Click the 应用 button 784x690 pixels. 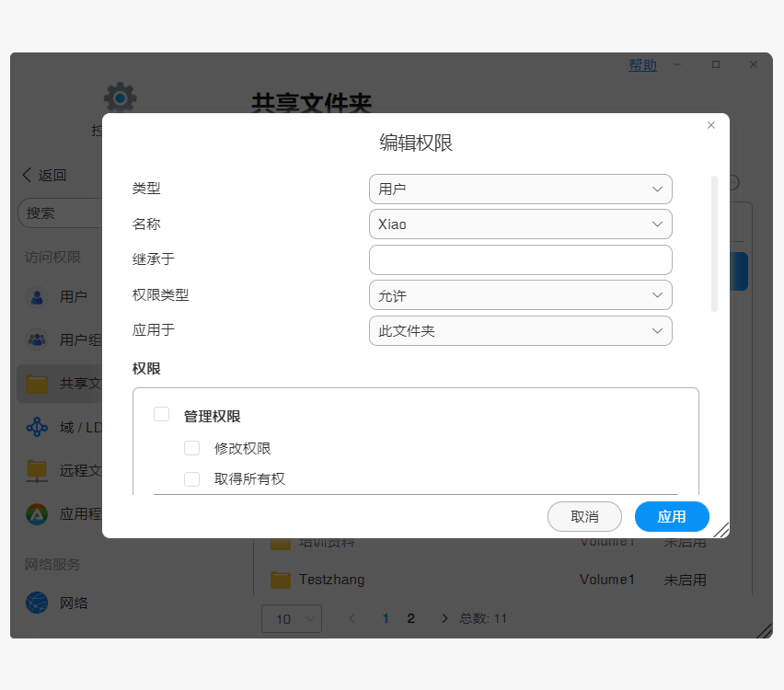(x=672, y=516)
